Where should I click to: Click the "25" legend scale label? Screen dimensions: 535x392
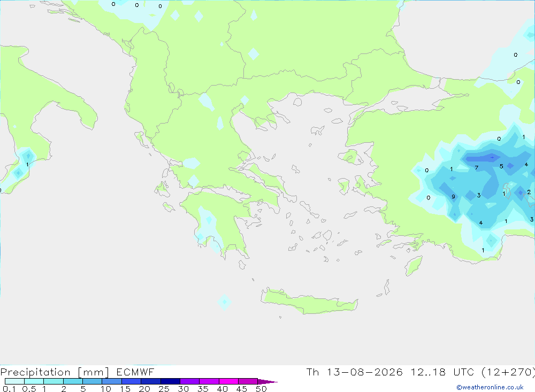tap(164, 389)
